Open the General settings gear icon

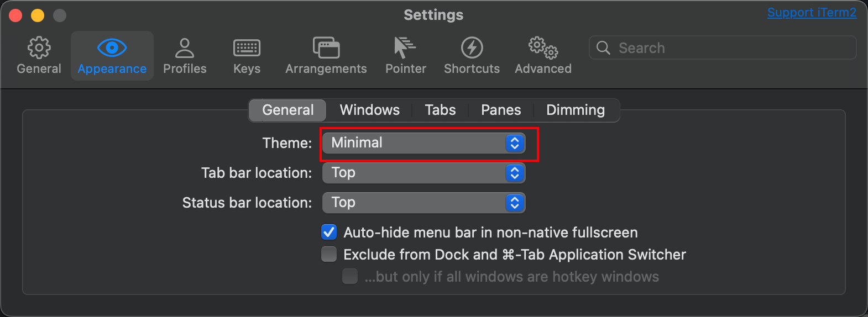click(x=39, y=48)
